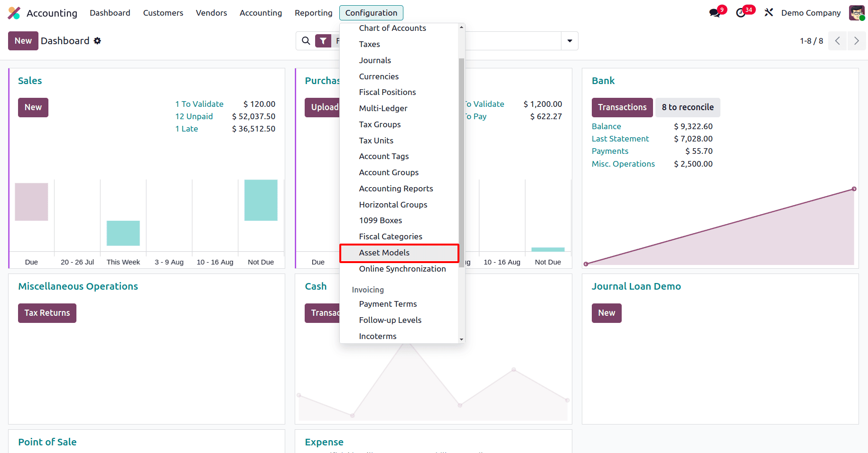
Task: Open the 12 Unpaid invoices link
Action: pyautogui.click(x=194, y=116)
